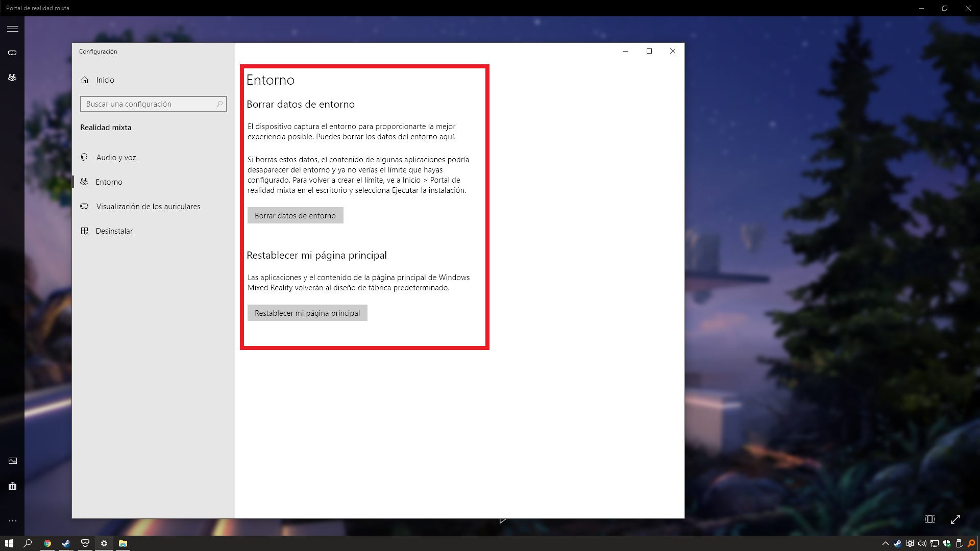The width and height of the screenshot is (980, 551).
Task: Select Desinstalar in settings sidebar
Action: tap(114, 231)
